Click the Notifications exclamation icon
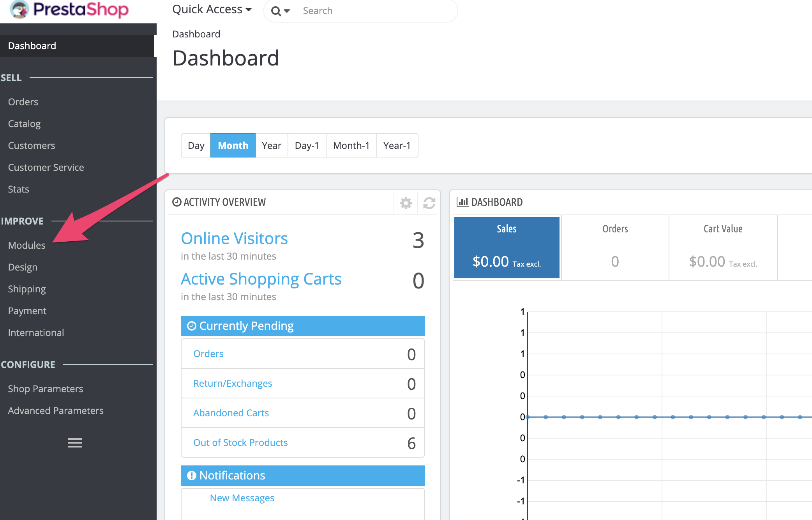The width and height of the screenshot is (812, 520). (191, 476)
